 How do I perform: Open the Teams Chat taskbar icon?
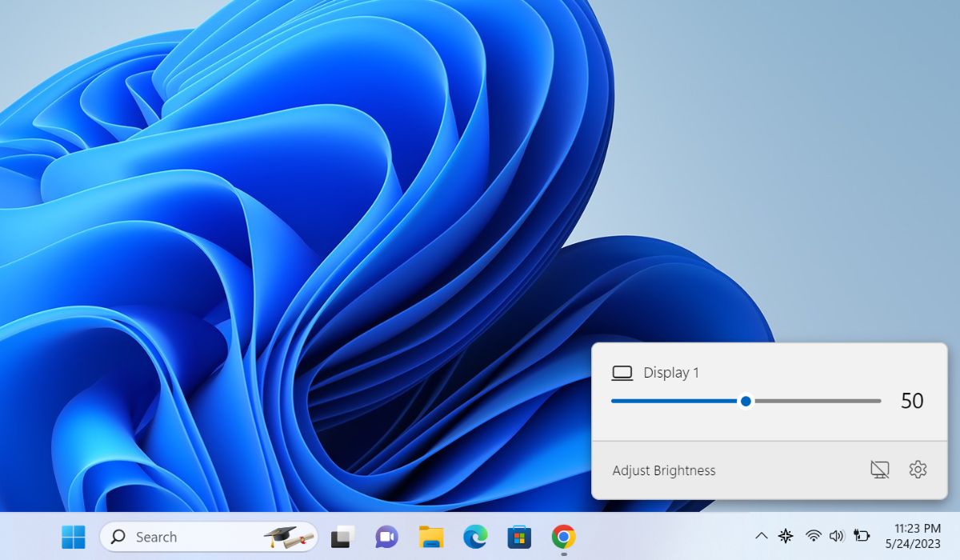coord(387,536)
